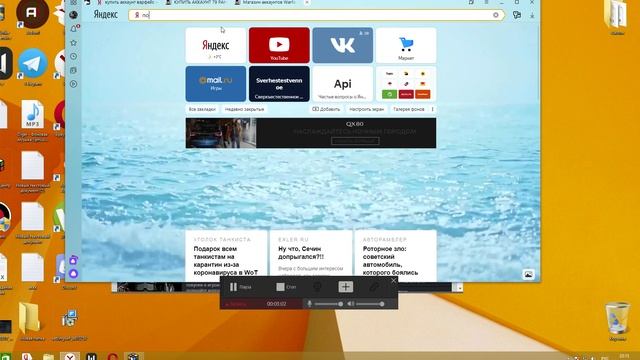The image size is (640, 360).
Task: Close the recorder control panel
Action: tap(393, 280)
